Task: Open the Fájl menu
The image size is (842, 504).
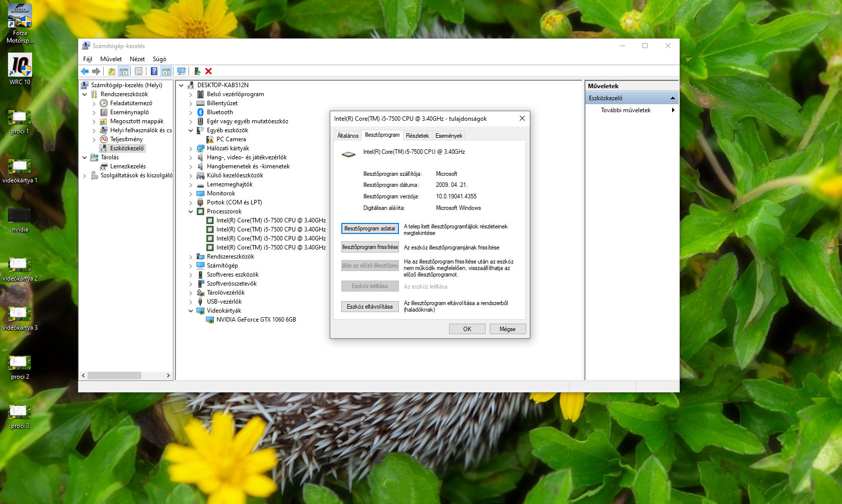Action: point(88,59)
